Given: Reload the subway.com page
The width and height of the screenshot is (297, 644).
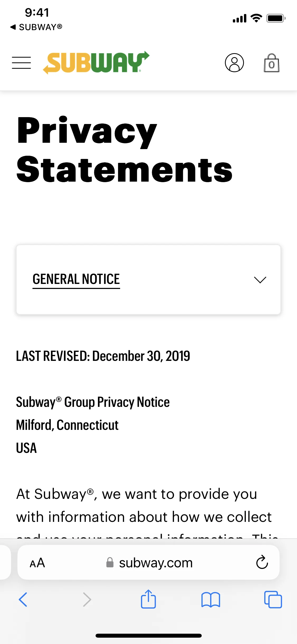Looking at the screenshot, I should point(261,563).
